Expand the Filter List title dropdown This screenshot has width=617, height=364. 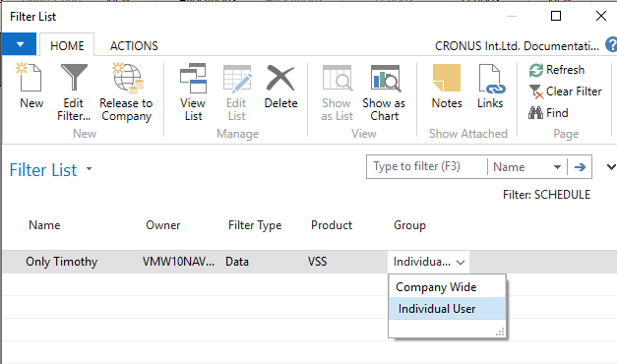click(x=89, y=169)
